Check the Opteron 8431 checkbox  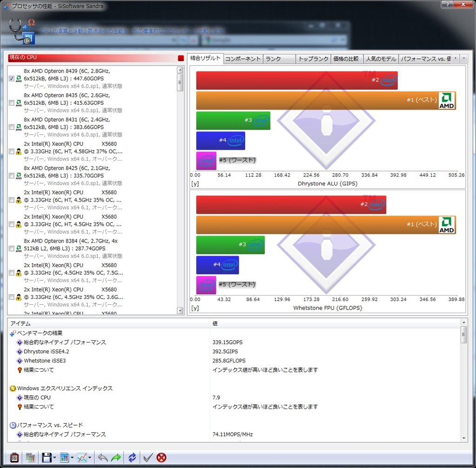(x=12, y=127)
